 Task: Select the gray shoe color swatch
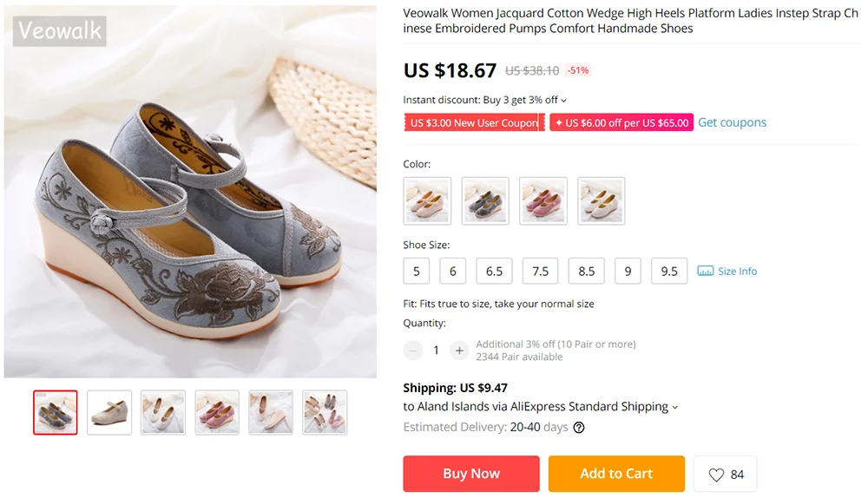(484, 201)
